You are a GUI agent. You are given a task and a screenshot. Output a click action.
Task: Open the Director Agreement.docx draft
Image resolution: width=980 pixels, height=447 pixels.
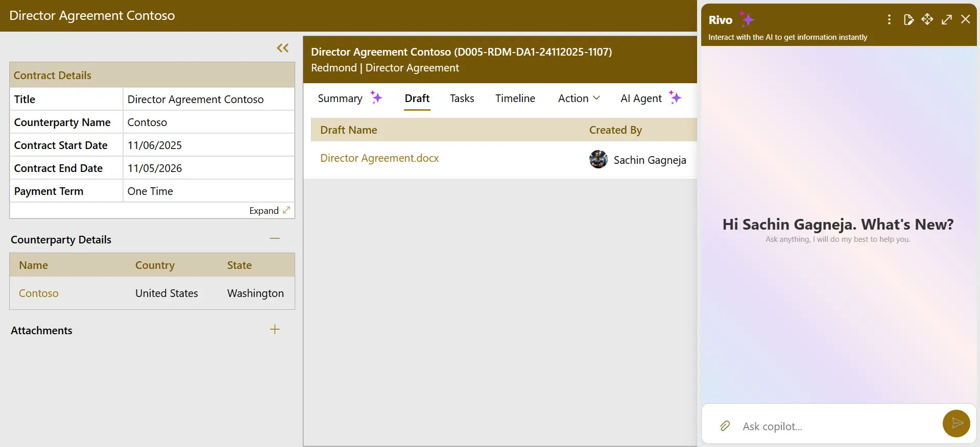pos(379,158)
